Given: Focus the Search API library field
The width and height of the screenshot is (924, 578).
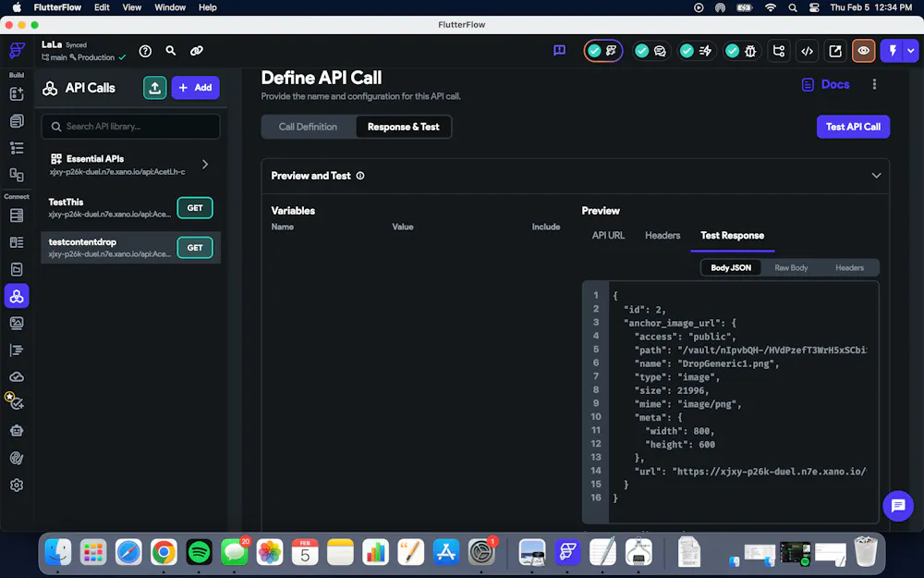Looking at the screenshot, I should 130,126.
